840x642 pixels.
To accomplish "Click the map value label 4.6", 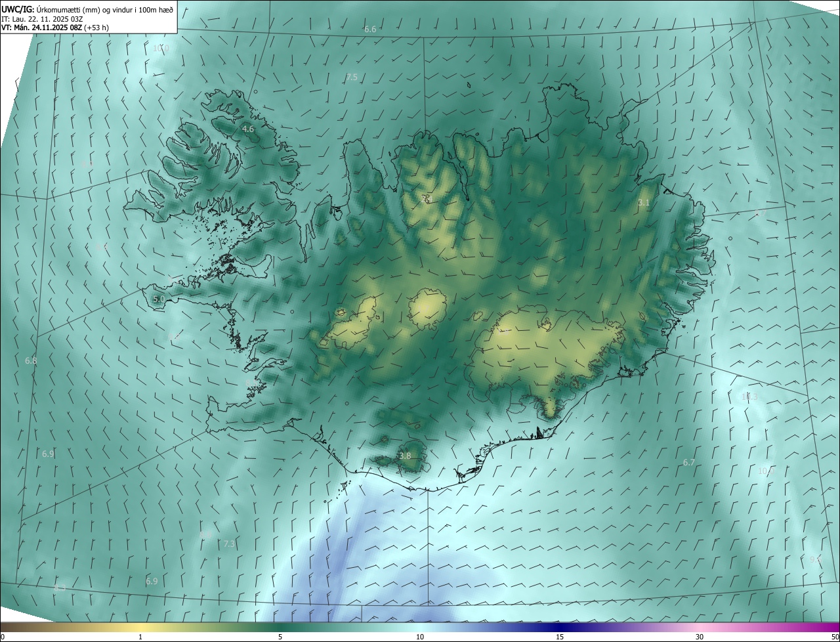I will pyautogui.click(x=248, y=129).
